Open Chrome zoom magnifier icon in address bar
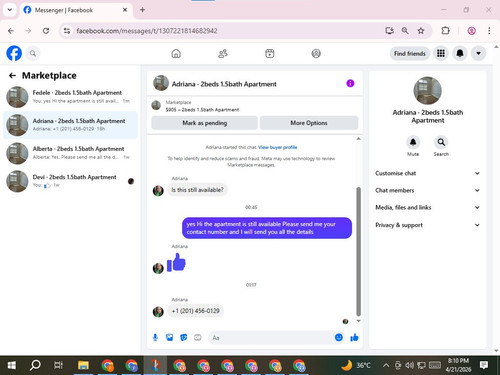Viewport: 500px width, 375px height. coord(405,31)
